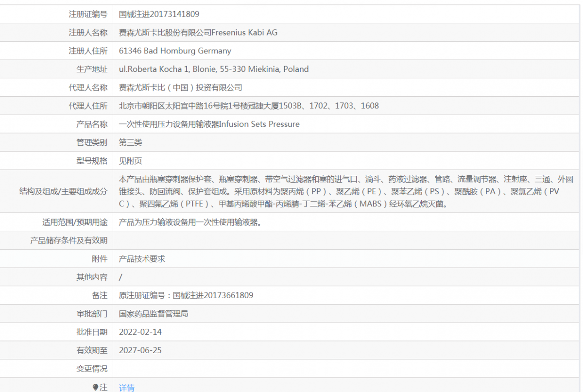Screen dimensions: 583x392
Task: Select structure description starting 本产品由瓶塞穿刺器保护套
Action: pyautogui.click(x=346, y=191)
